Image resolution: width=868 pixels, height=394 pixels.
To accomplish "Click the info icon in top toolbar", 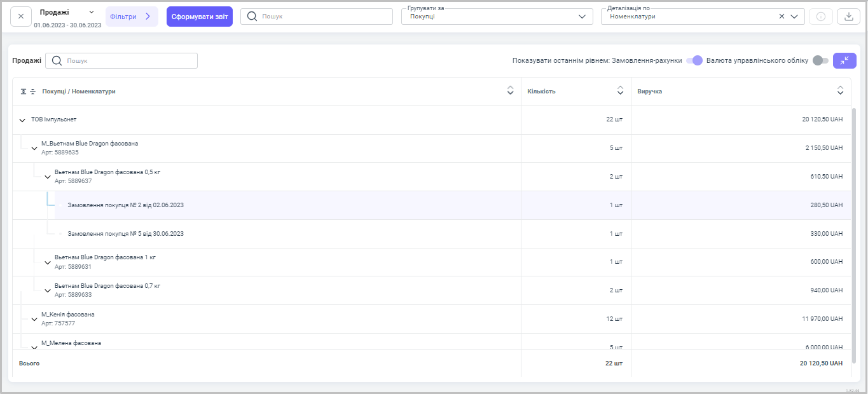I will click(x=820, y=17).
